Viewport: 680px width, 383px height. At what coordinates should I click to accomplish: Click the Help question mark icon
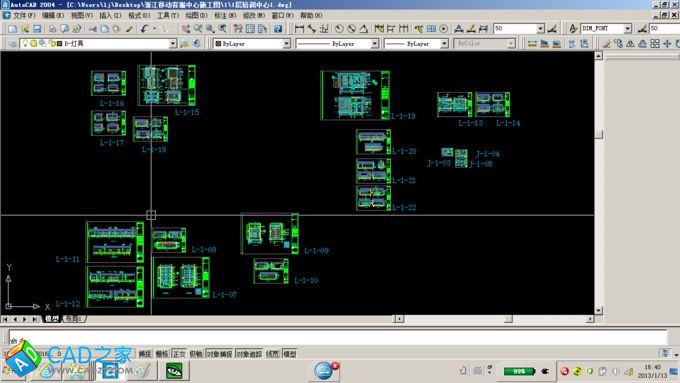278,29
